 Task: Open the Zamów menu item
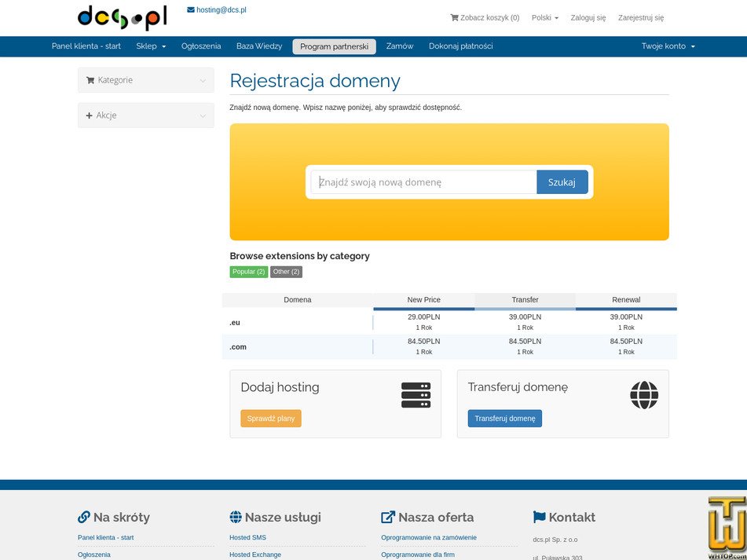400,46
